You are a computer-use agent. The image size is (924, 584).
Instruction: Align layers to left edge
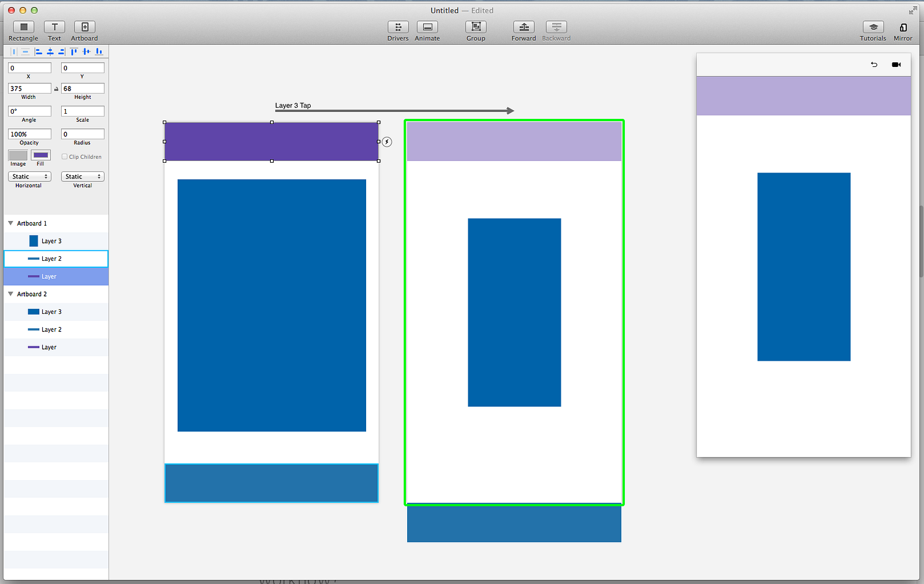[x=38, y=51]
